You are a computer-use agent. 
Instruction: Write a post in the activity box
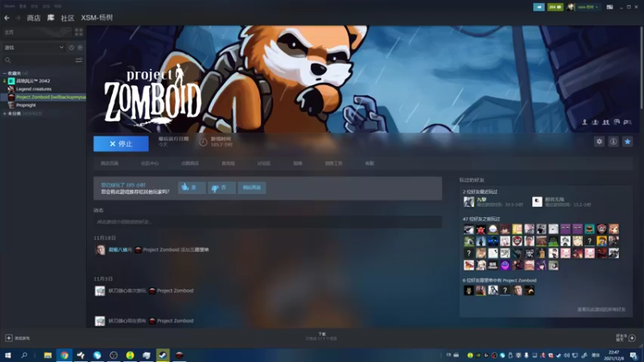(268, 222)
